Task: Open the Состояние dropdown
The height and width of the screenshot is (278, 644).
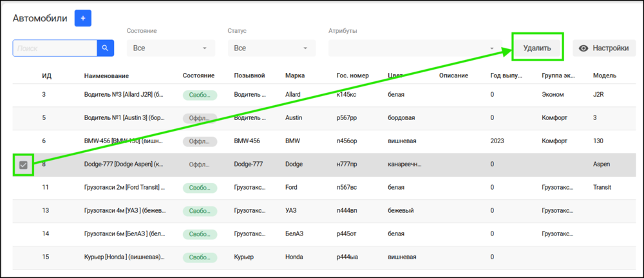Action: click(171, 48)
